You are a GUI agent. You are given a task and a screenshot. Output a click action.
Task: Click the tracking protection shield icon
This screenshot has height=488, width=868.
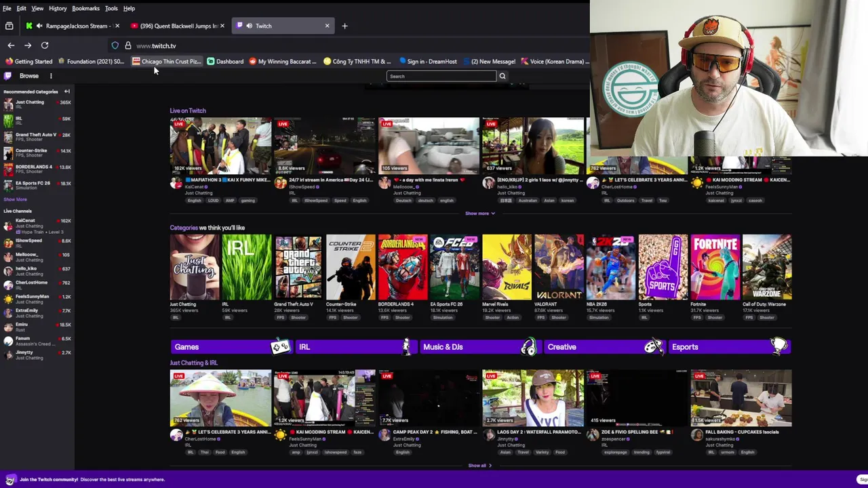[x=115, y=45]
